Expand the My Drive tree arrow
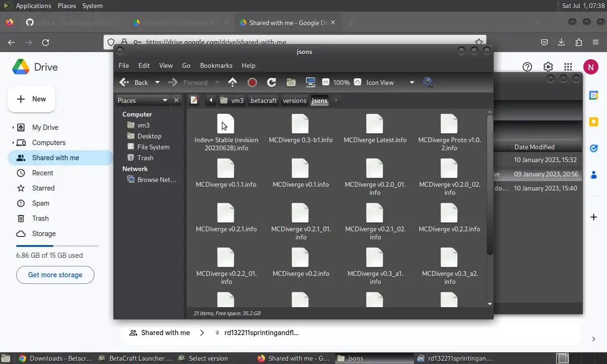Screen dimensions: 607x364 [x=13, y=127]
